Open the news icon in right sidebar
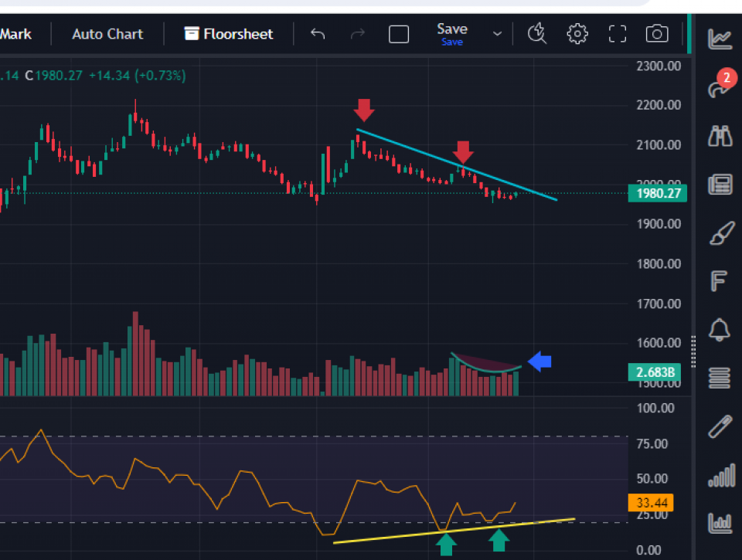This screenshot has width=742, height=560. point(720,185)
